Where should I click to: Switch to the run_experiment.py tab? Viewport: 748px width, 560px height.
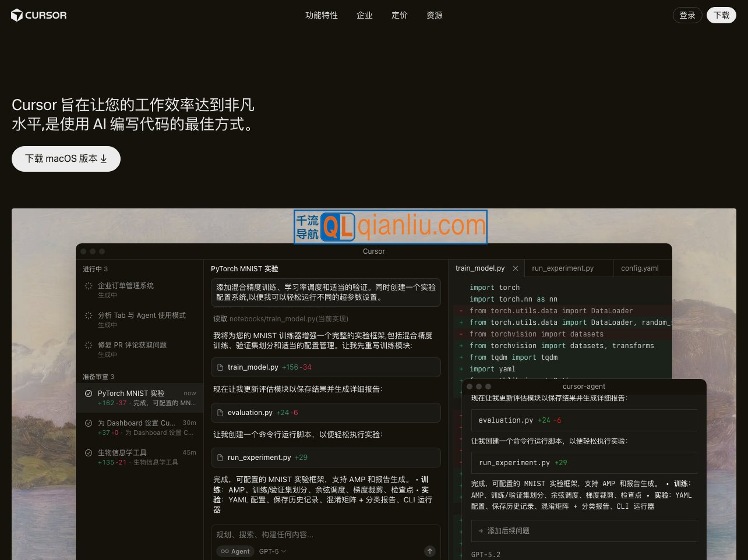pos(562,268)
